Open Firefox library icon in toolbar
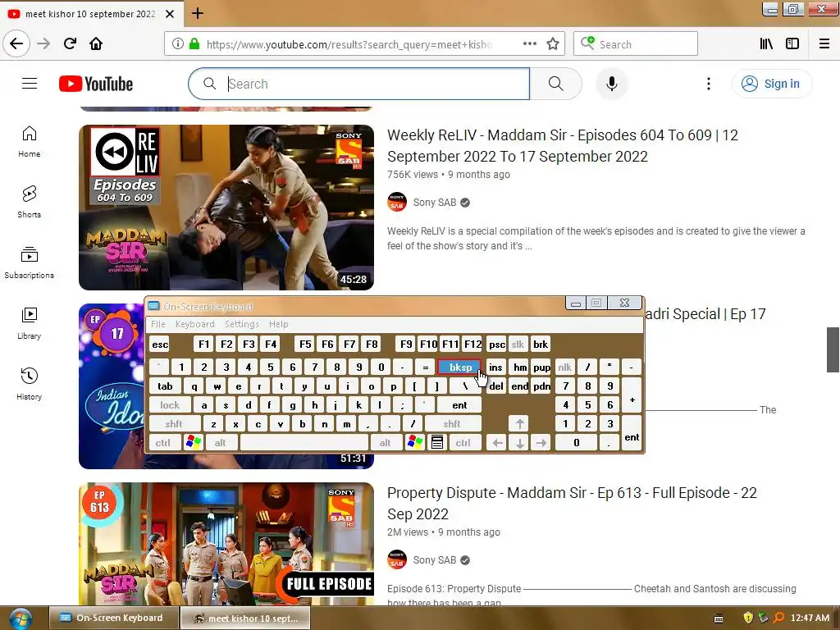This screenshot has height=630, width=840. (x=766, y=44)
